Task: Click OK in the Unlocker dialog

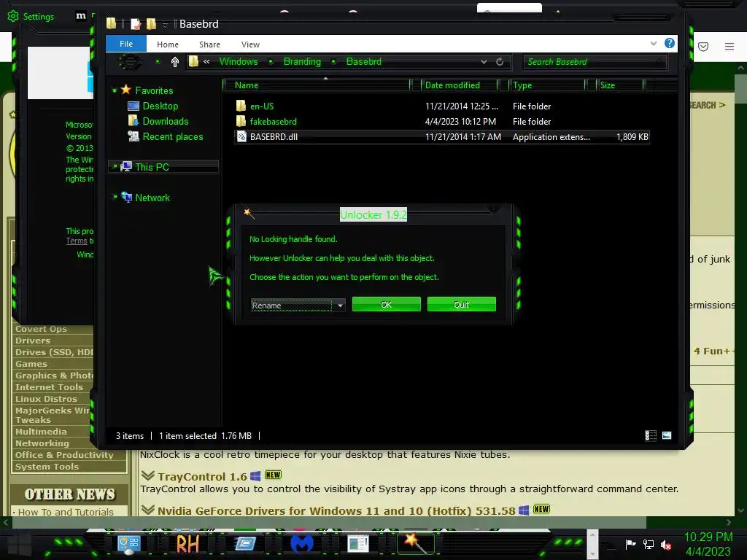Action: [x=387, y=304]
